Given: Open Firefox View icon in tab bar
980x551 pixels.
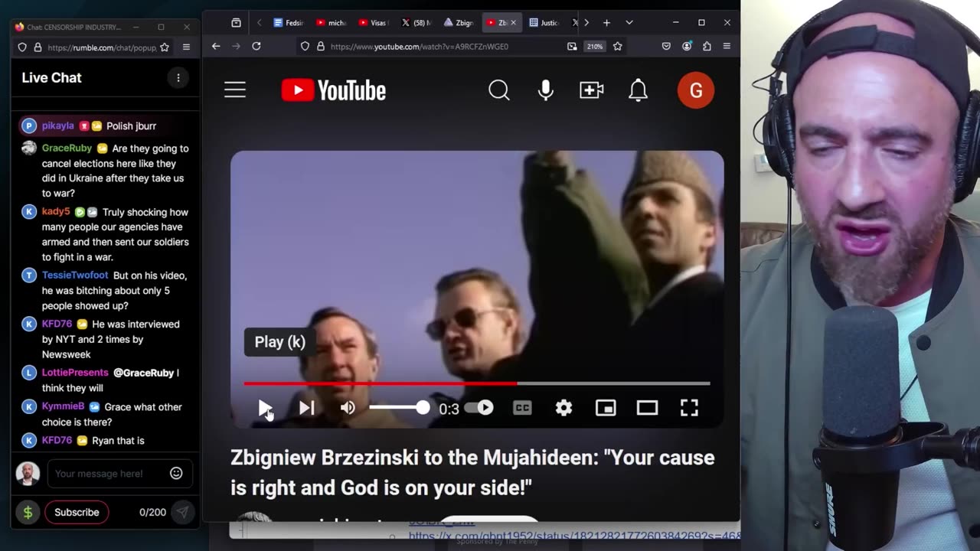Looking at the screenshot, I should coord(236,23).
